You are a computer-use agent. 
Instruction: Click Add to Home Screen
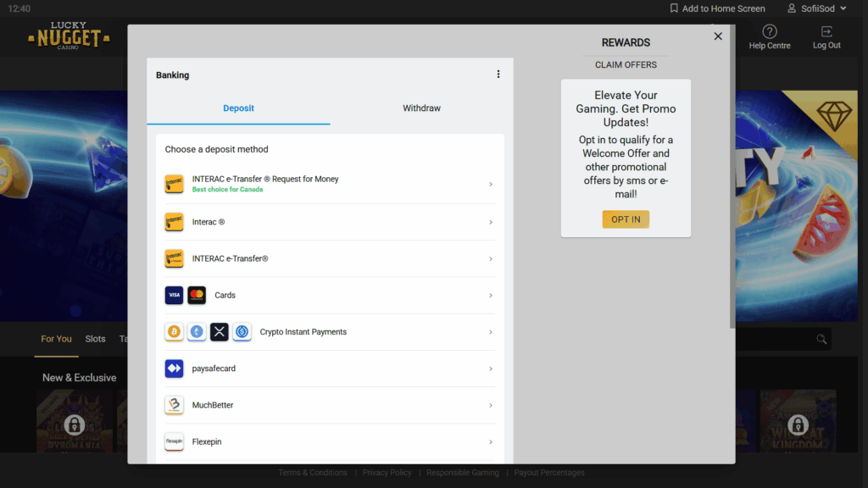tap(716, 8)
